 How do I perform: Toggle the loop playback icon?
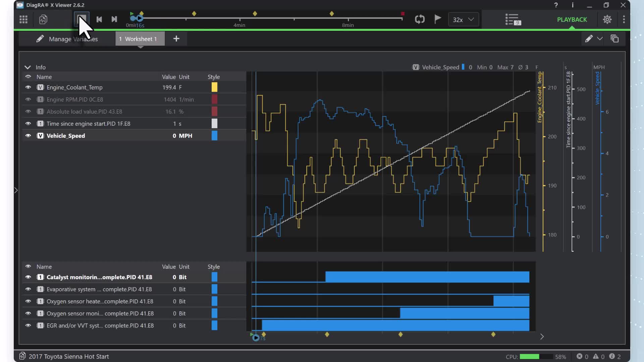420,19
